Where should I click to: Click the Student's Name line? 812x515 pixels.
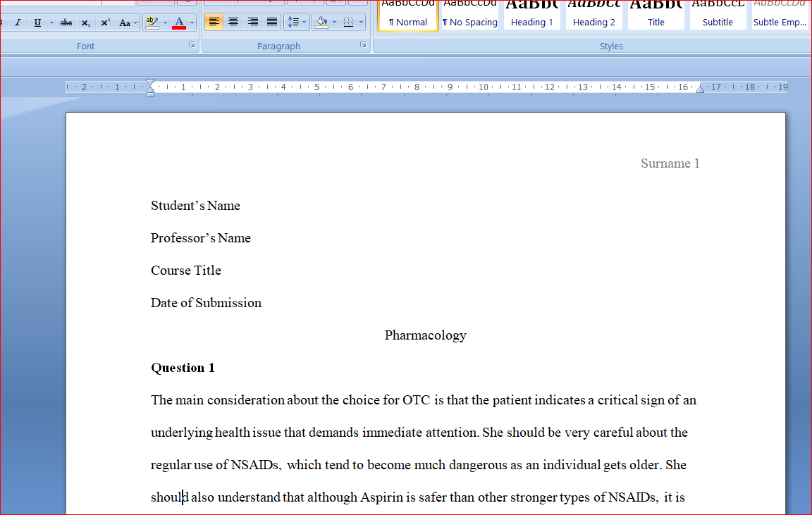(195, 206)
